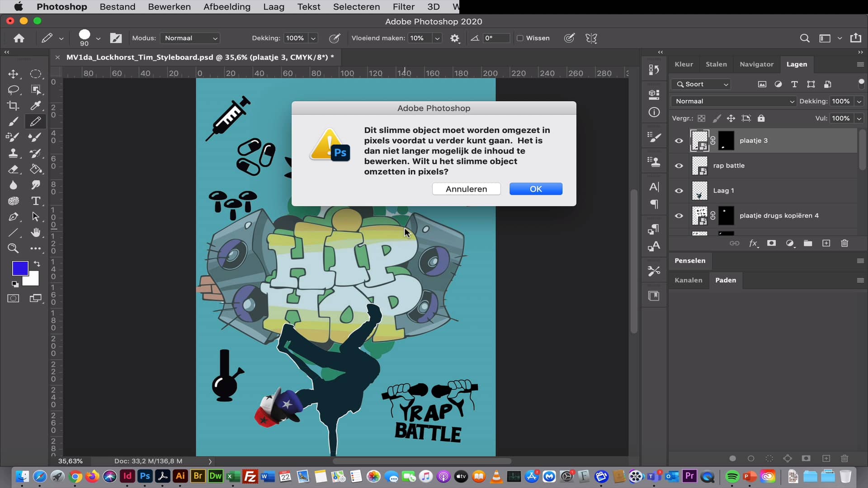This screenshot has height=488, width=868.
Task: Click OK to rasterize the smart object
Action: (x=536, y=189)
